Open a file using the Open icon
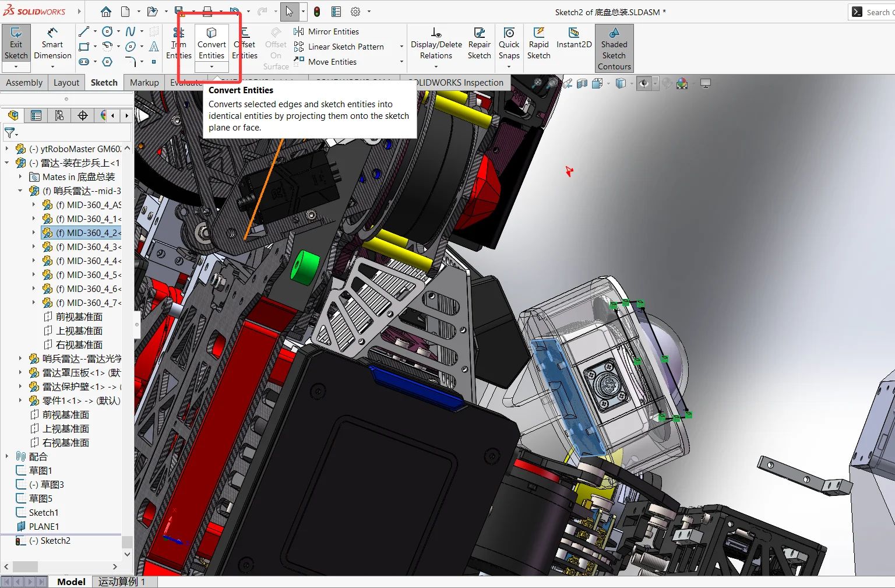The width and height of the screenshot is (895, 588). (x=152, y=12)
